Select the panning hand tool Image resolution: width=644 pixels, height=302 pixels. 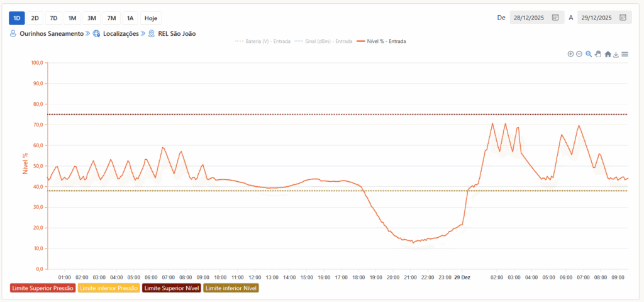[598, 54]
